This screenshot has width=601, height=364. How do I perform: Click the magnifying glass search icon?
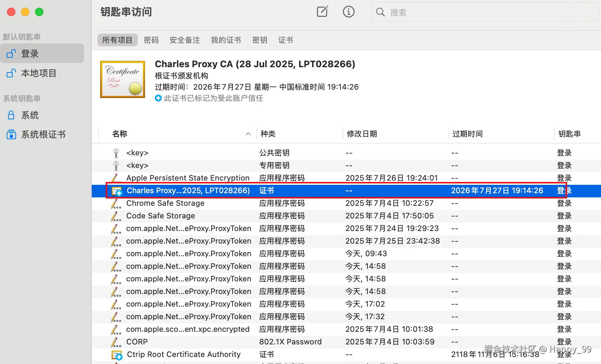380,12
